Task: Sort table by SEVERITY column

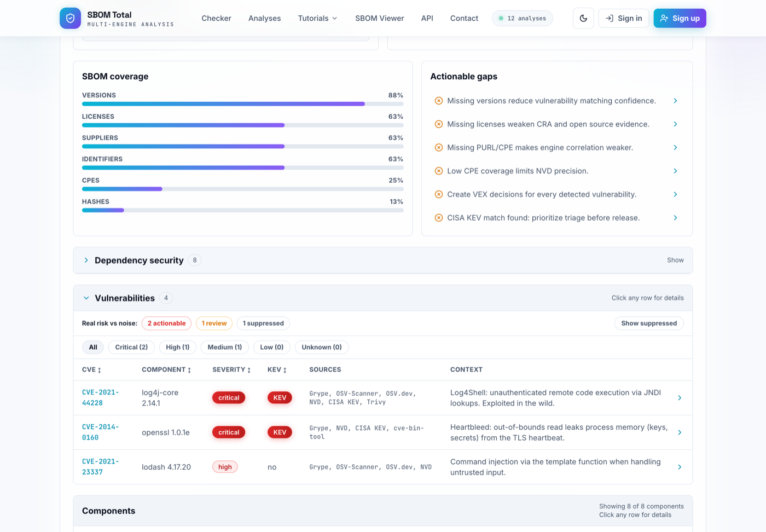Action: point(231,369)
